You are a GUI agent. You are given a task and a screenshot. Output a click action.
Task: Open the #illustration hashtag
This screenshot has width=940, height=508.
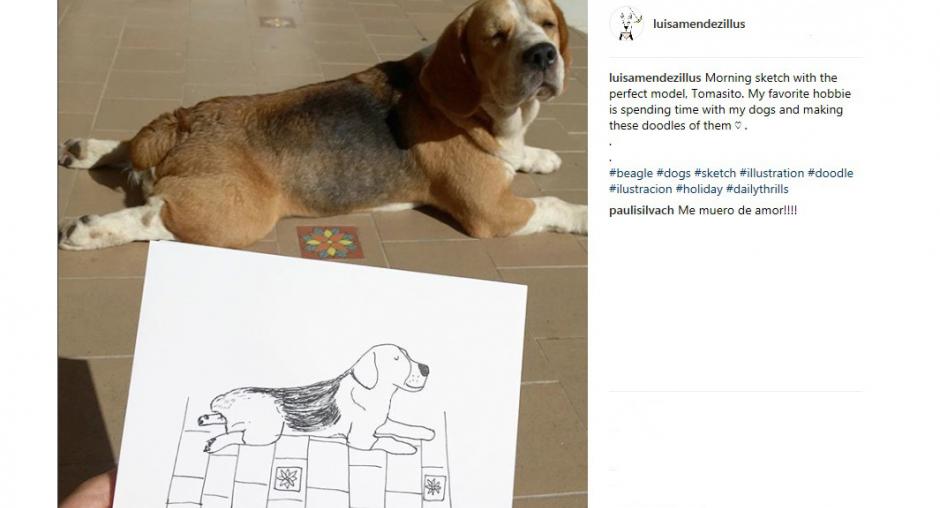click(x=772, y=173)
